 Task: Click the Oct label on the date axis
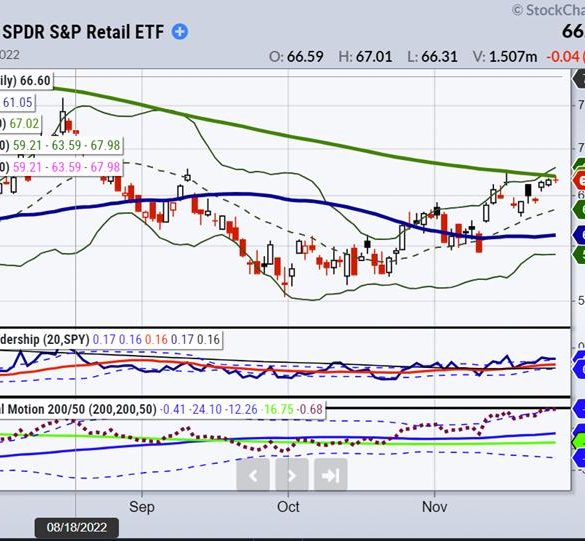288,507
